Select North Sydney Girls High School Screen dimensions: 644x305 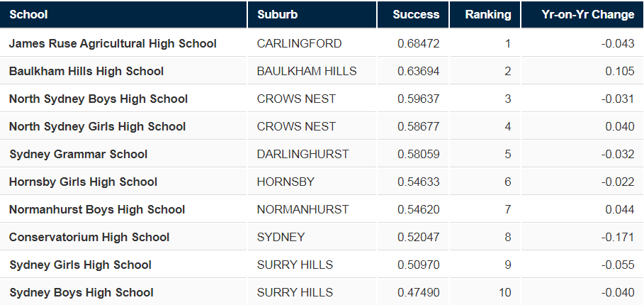(x=97, y=126)
